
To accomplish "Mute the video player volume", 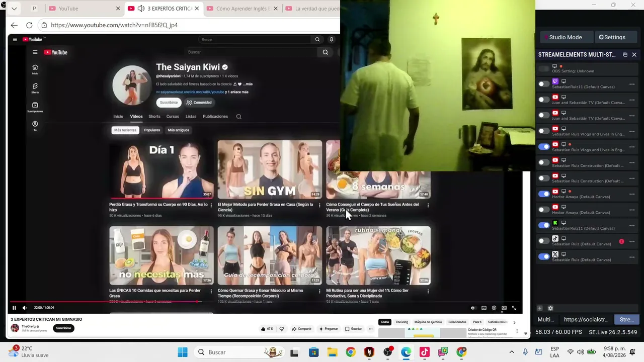I will tap(24, 308).
